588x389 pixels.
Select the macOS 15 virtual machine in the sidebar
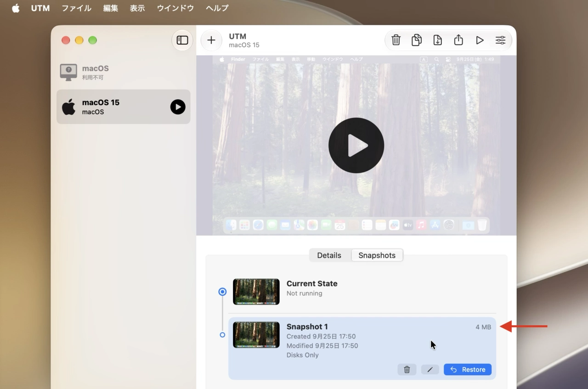point(123,107)
